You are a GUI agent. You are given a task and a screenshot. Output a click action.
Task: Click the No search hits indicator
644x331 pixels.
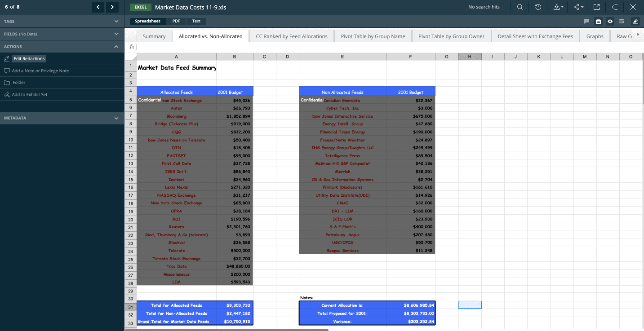click(x=484, y=7)
